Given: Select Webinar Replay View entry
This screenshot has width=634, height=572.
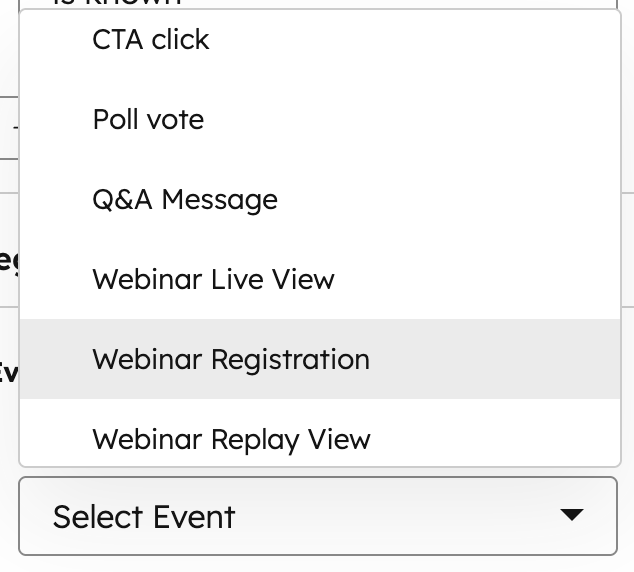Looking at the screenshot, I should point(231,440).
